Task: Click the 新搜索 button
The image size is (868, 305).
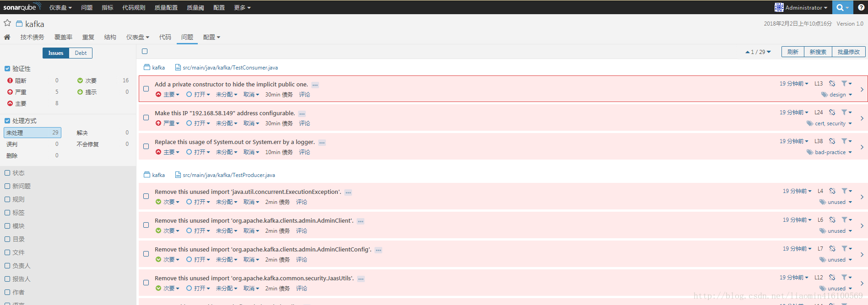Action: tap(818, 52)
